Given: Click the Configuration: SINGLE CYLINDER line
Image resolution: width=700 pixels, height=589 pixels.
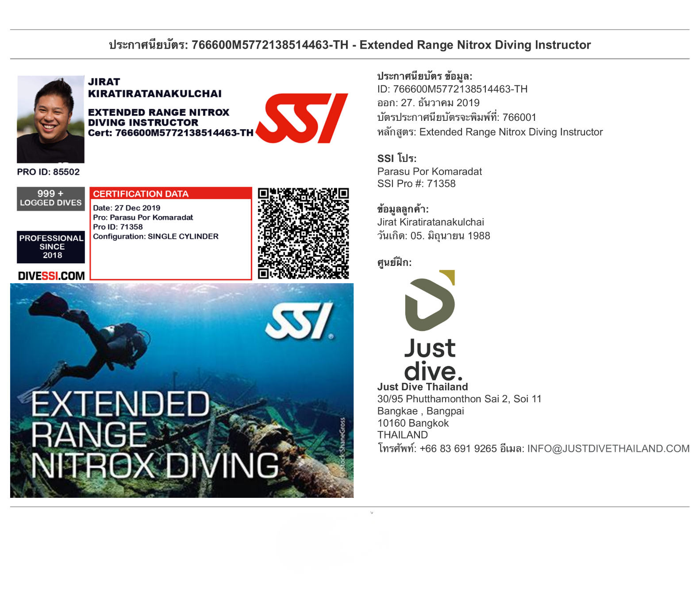Looking at the screenshot, I should (x=156, y=236).
